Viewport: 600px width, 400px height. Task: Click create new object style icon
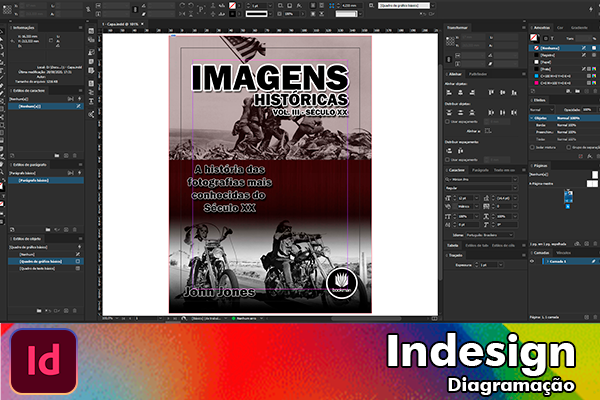[66, 311]
